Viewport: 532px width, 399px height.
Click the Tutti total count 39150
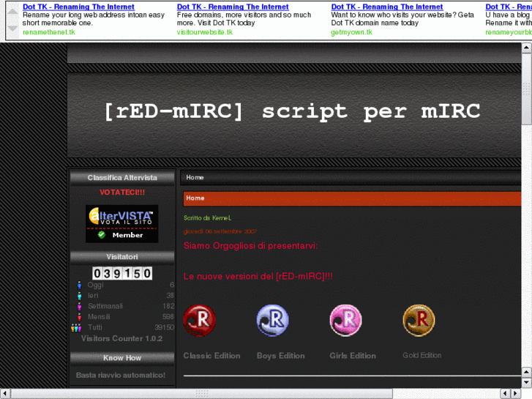coord(164,328)
